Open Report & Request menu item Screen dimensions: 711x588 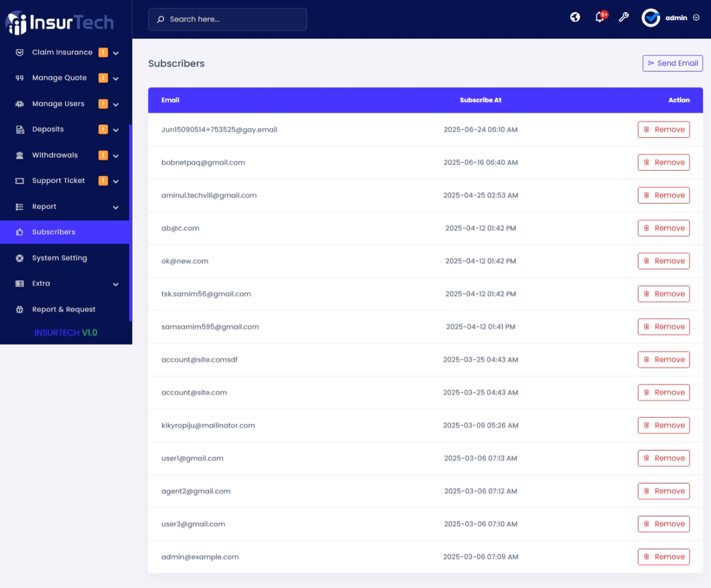point(65,309)
